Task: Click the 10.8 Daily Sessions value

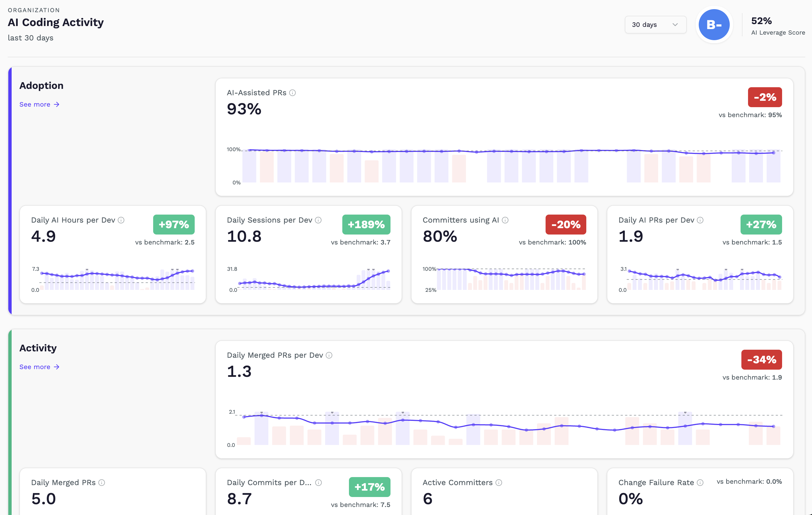Action: [244, 236]
